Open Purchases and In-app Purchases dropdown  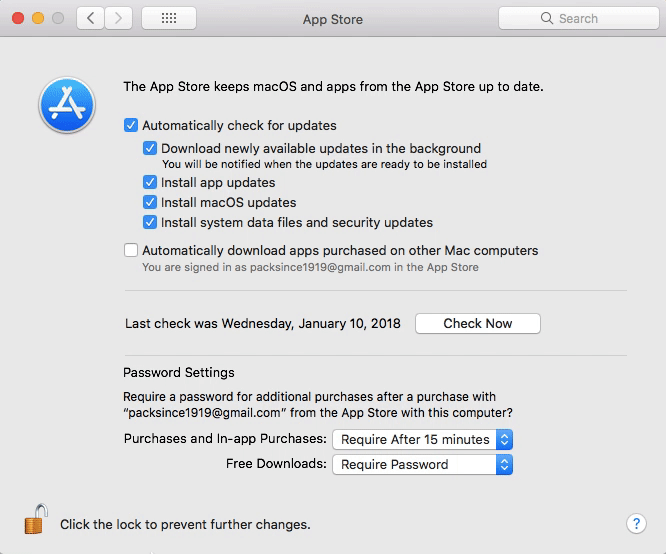[424, 439]
